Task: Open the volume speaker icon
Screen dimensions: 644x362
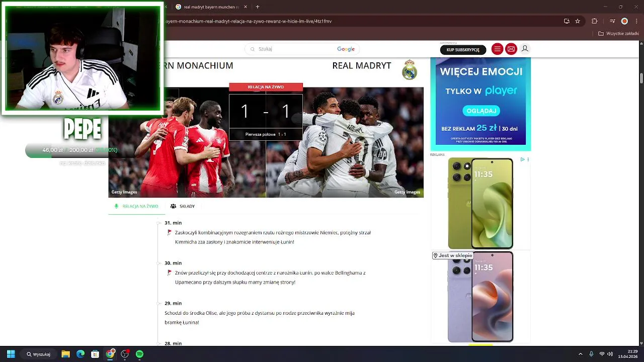Action: click(x=610, y=354)
